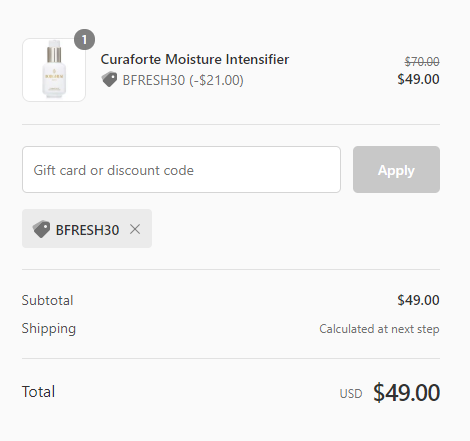Click the Curaforte product thumbnail image
This screenshot has width=470, height=441.
(x=54, y=70)
